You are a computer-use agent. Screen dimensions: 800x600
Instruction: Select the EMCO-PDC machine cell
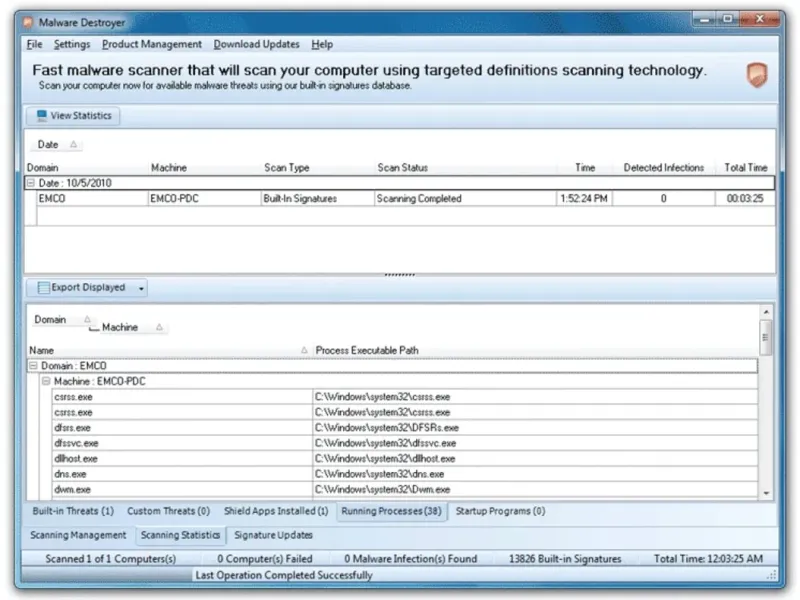pos(204,198)
